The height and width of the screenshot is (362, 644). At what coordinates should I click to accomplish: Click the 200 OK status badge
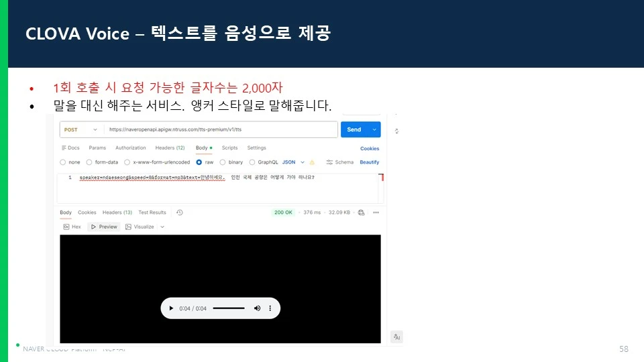coord(283,213)
